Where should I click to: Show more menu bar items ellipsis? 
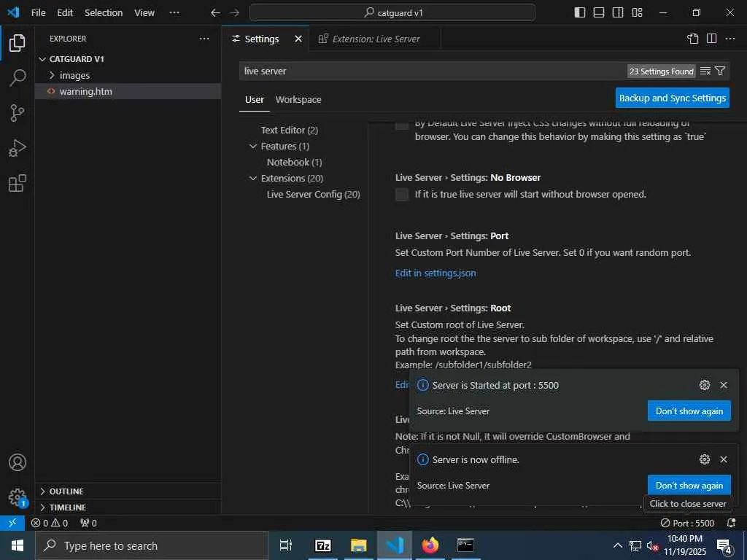[x=174, y=13]
